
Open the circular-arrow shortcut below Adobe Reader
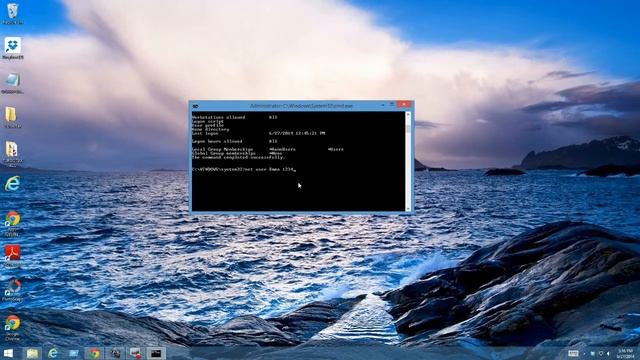[x=13, y=290]
